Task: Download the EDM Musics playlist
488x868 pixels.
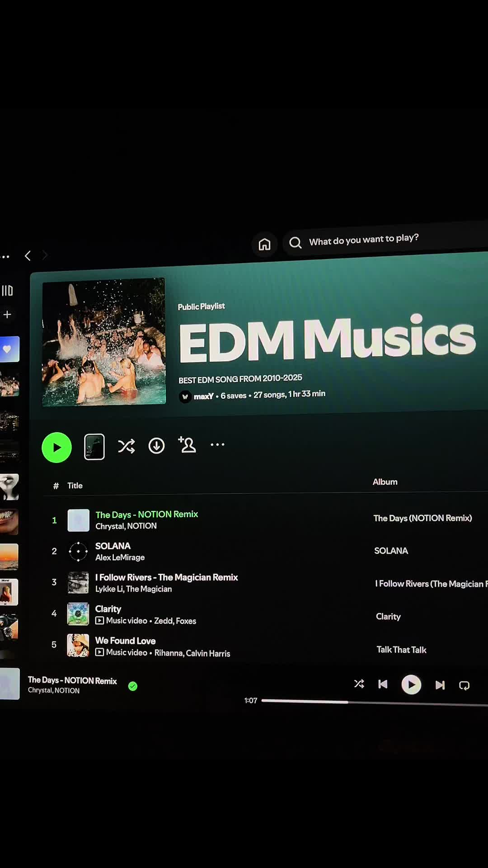Action: point(156,446)
